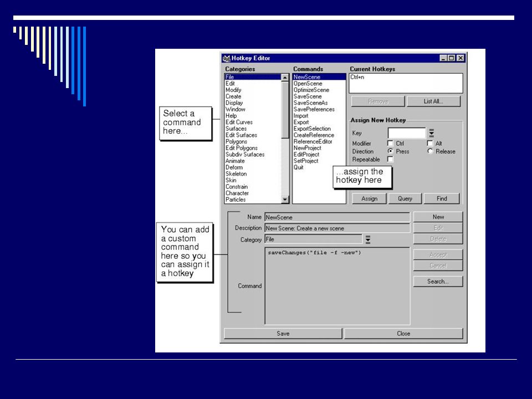Click the Current Hotkeys box showing Ctrl+n

click(x=406, y=83)
